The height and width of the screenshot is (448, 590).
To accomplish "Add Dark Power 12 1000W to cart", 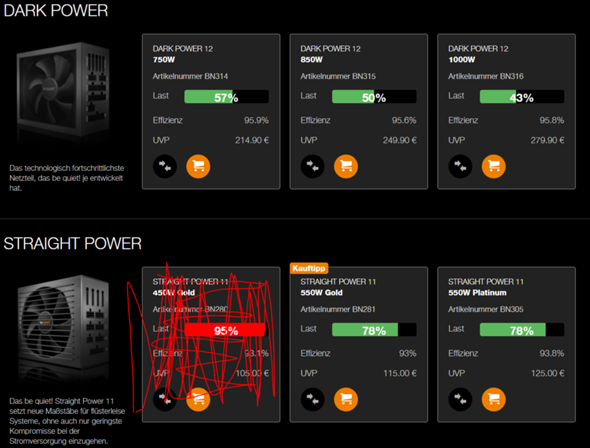I will 494,166.
